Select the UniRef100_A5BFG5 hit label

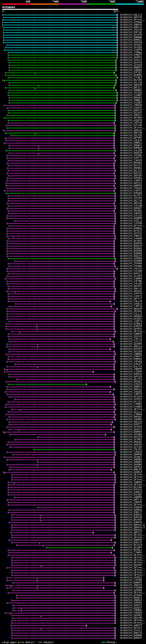(x=131, y=25)
